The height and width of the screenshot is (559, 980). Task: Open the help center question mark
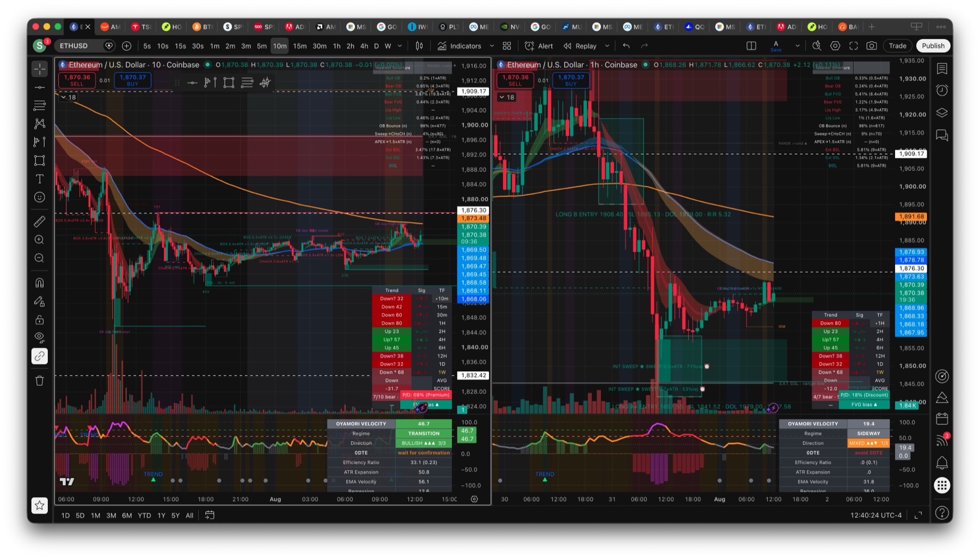click(x=942, y=513)
